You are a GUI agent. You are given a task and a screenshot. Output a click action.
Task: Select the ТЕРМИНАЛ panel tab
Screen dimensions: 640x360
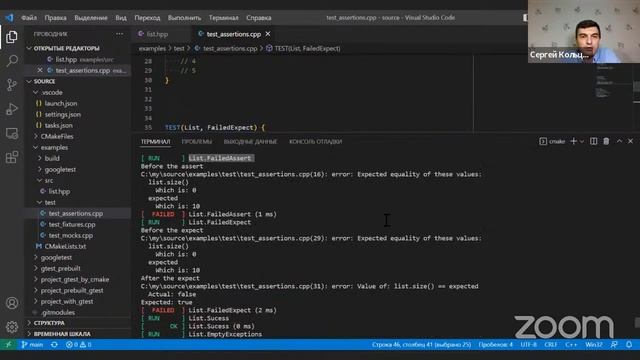coord(155,142)
